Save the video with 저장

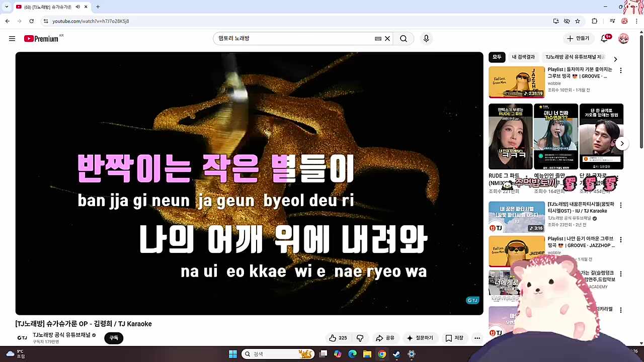[454, 338]
